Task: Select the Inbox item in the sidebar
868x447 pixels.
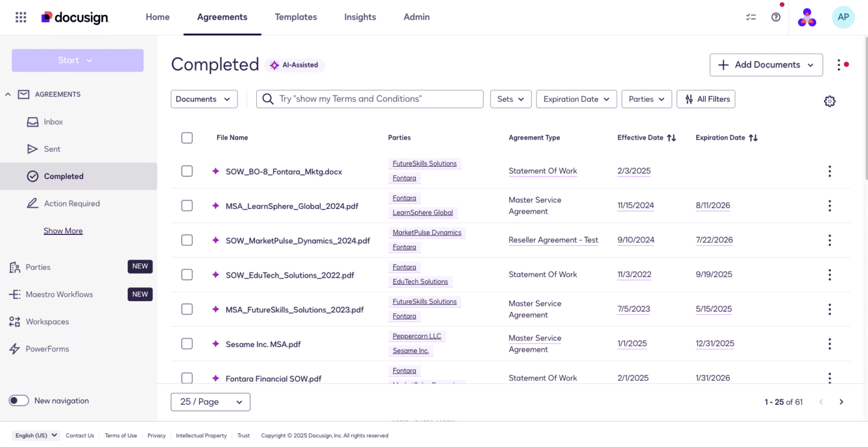Action: point(52,122)
